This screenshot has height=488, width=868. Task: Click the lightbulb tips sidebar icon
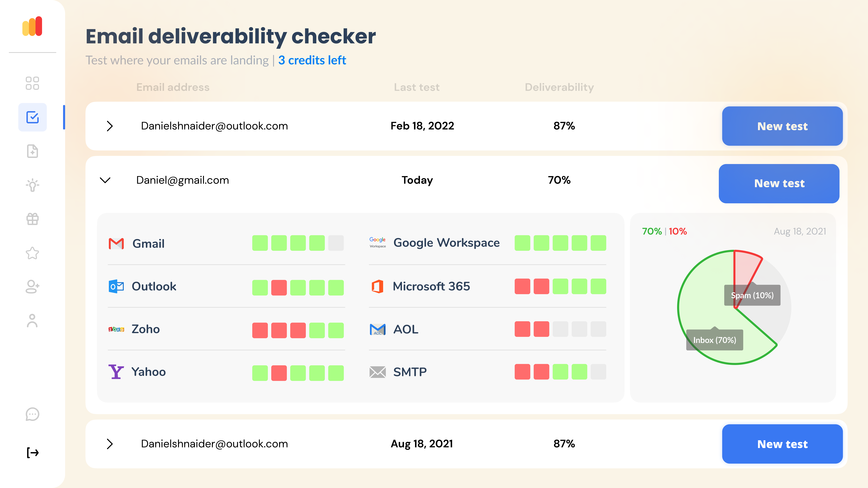pos(32,185)
